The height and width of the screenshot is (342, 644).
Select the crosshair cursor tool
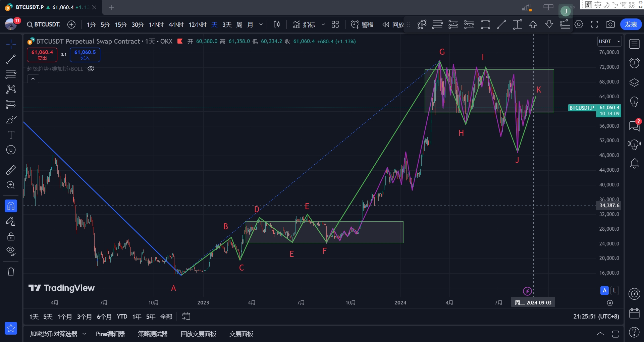pos(11,44)
